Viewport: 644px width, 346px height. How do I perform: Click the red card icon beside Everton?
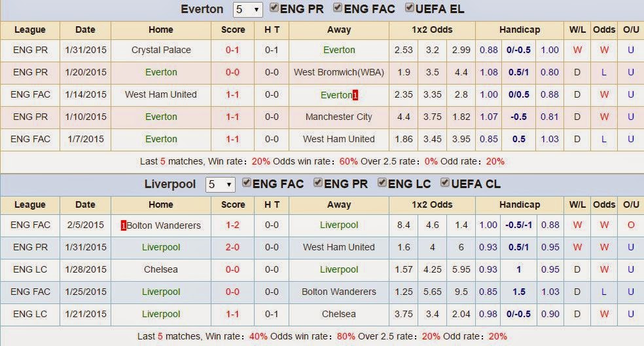click(355, 96)
